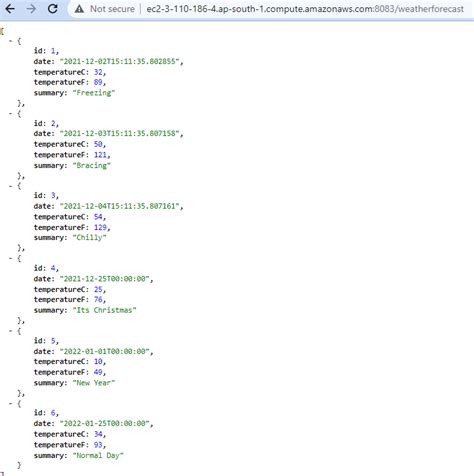Click the date value 2022-01-01T00:00:00
474x476 pixels.
[x=105, y=351]
